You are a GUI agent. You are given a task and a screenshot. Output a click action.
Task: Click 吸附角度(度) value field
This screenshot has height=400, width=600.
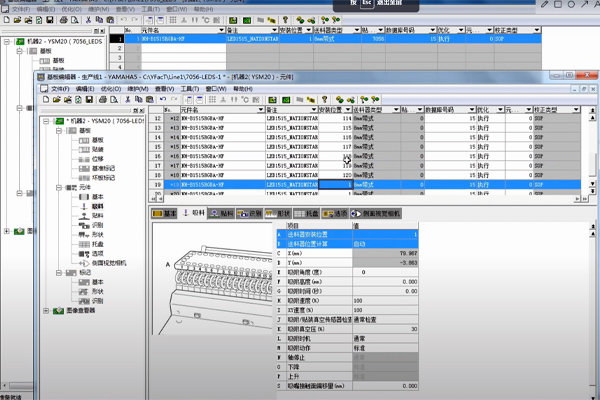click(385, 272)
